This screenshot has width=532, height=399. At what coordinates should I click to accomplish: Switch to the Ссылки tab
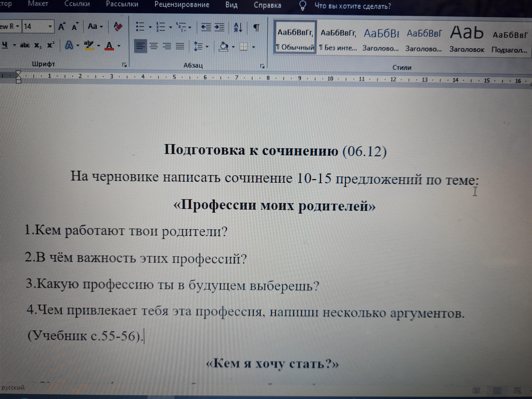pyautogui.click(x=77, y=4)
